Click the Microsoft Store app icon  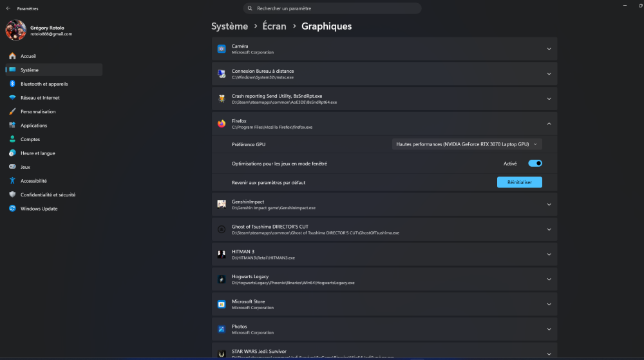point(222,304)
